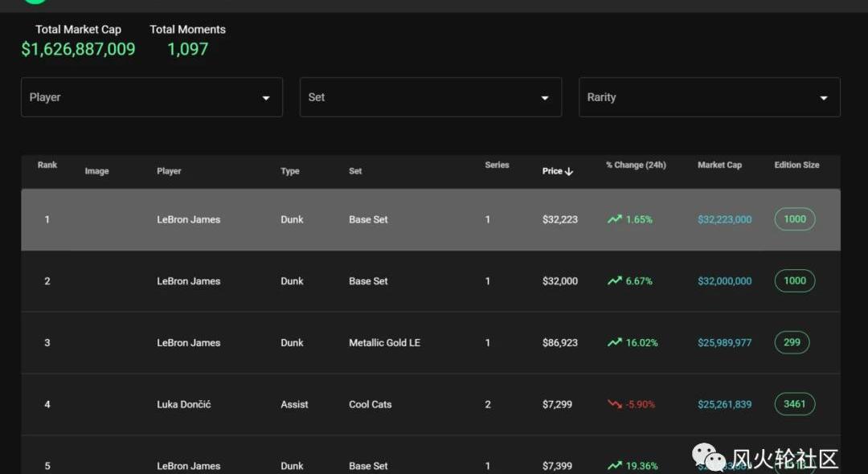The width and height of the screenshot is (868, 474).
Task: Click the 3461 edition size badge
Action: point(795,404)
